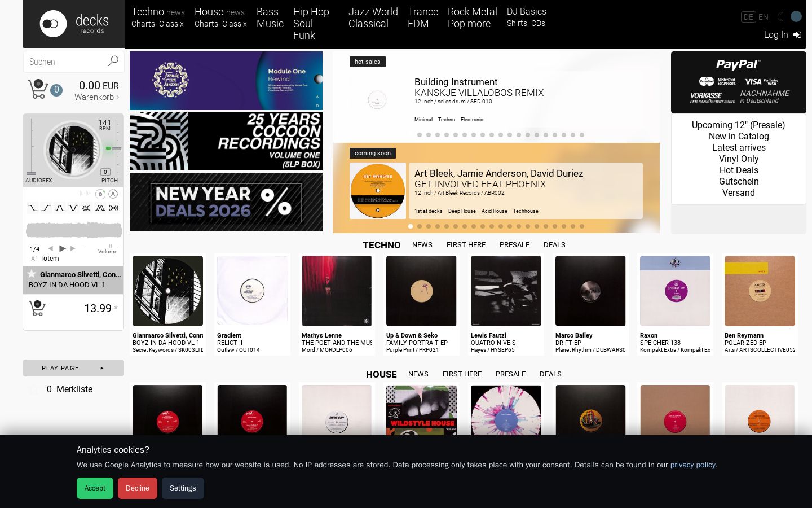This screenshot has width=812, height=508.
Task: Open the Hot Deals link
Action: [739, 170]
